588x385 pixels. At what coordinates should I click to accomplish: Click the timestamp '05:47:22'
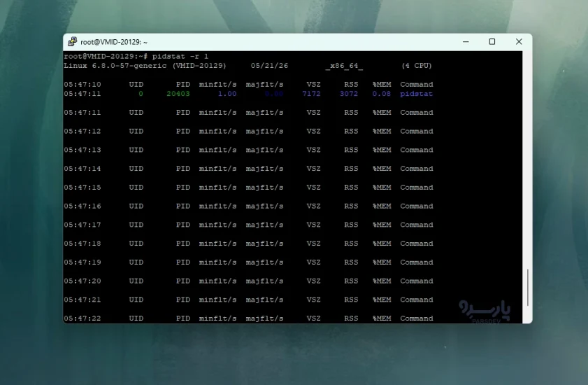[x=82, y=318]
